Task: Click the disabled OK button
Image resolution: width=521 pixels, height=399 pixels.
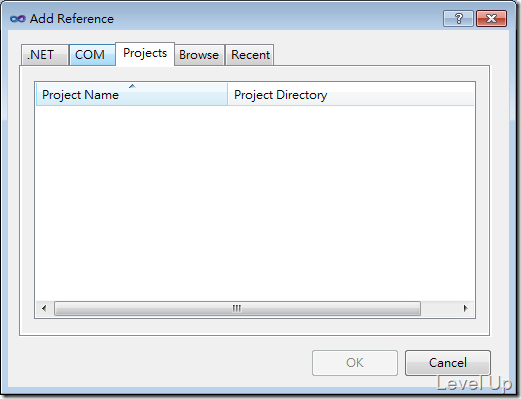Action: pos(355,363)
